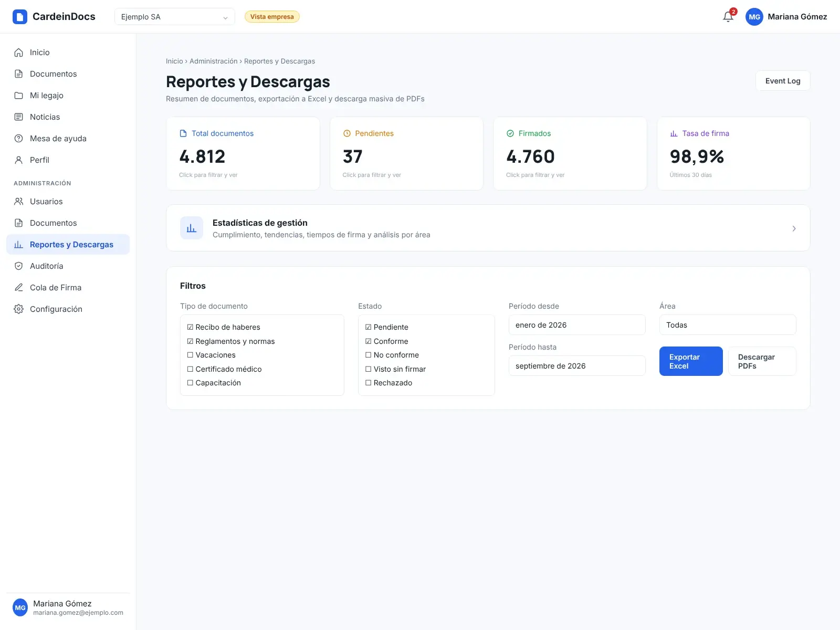Viewport: 840px width, 630px height.
Task: Click the Pendientes clock icon
Action: (x=346, y=133)
